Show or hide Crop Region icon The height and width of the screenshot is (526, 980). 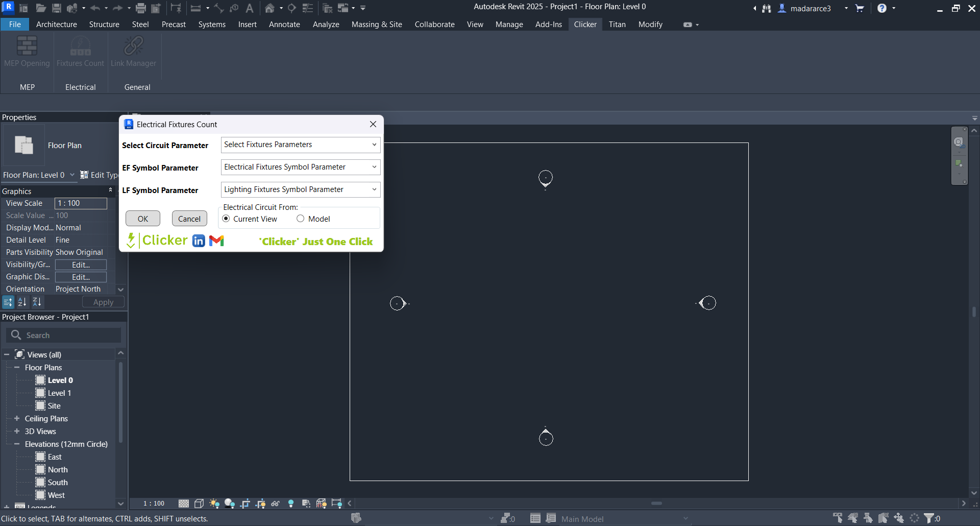coord(260,504)
